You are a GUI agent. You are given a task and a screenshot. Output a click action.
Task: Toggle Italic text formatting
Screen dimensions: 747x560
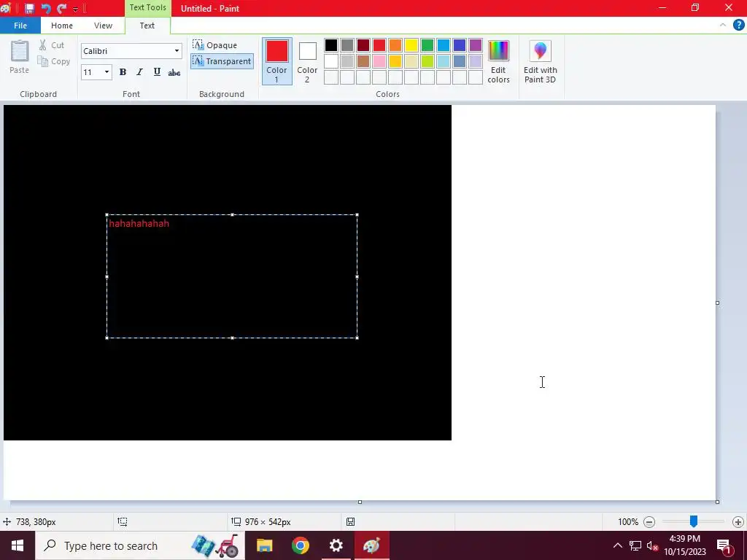(x=139, y=72)
